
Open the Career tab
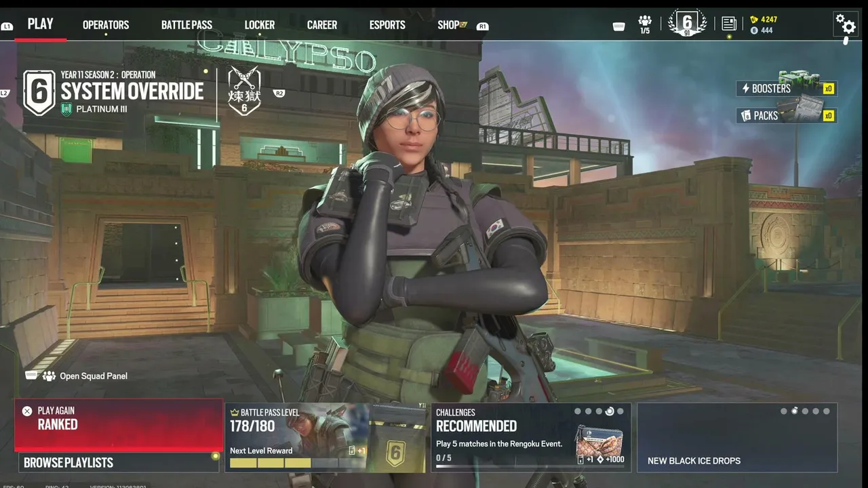pyautogui.click(x=322, y=25)
